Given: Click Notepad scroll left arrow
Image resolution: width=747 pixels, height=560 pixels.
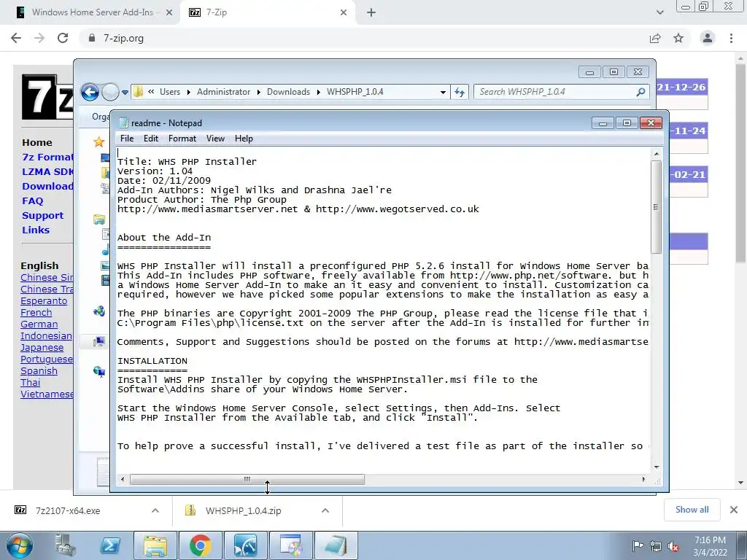Looking at the screenshot, I should point(123,479).
